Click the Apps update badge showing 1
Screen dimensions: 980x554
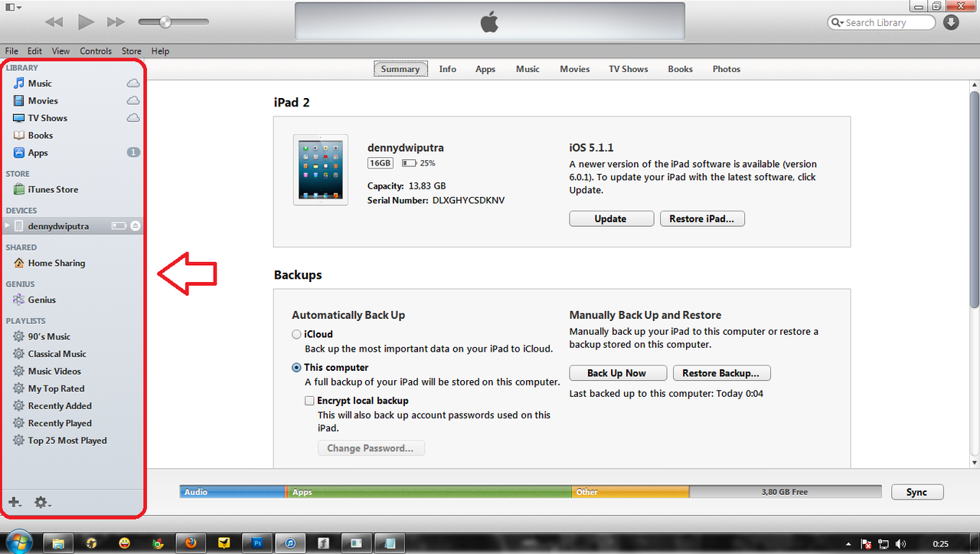[x=133, y=152]
